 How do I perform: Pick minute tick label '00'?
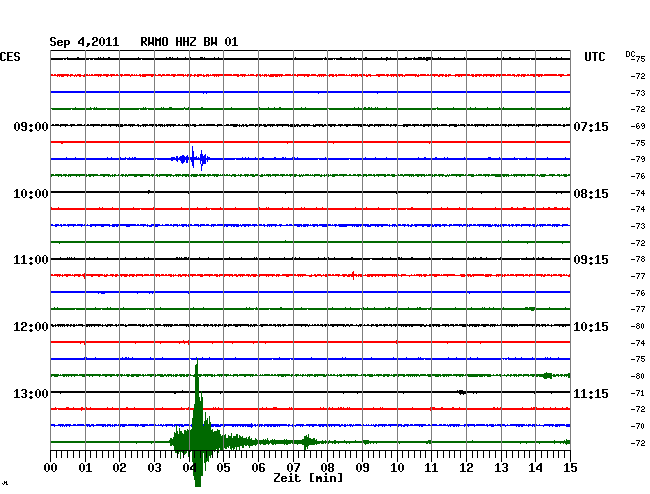(51, 468)
